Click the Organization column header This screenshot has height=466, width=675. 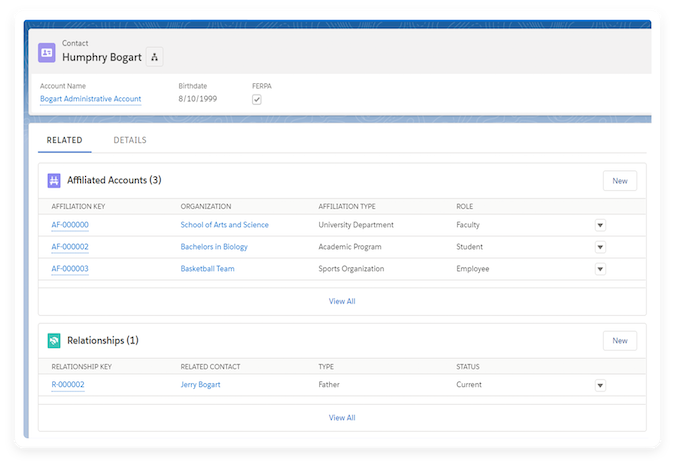[206, 207]
